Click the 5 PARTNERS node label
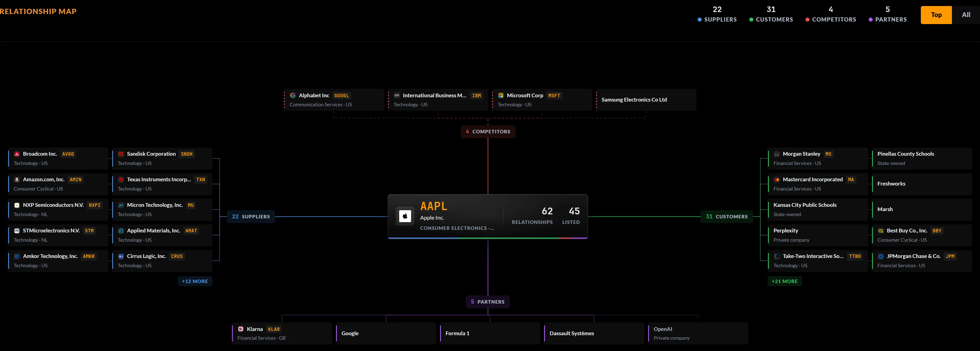This screenshot has width=980, height=351. [x=488, y=302]
